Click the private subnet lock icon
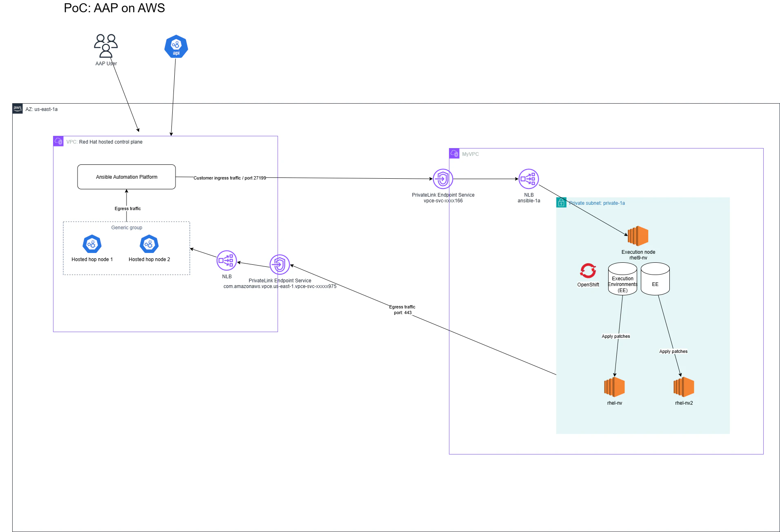780x532 pixels. [561, 202]
